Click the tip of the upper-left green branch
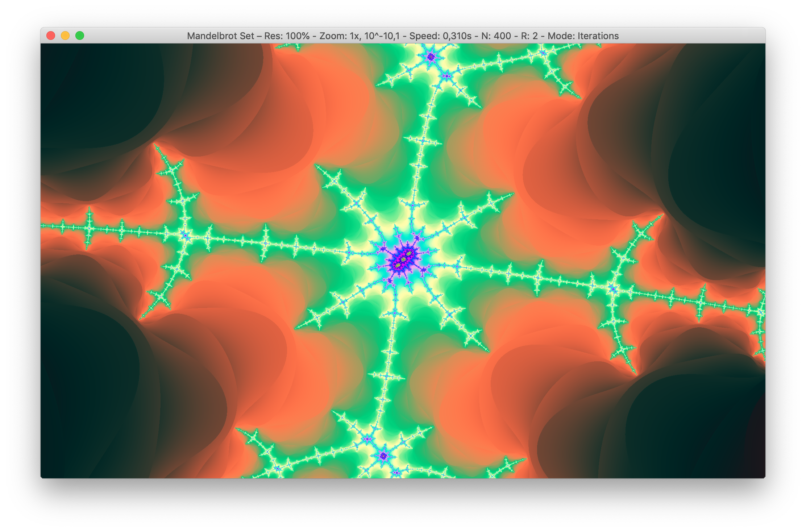 point(155,145)
